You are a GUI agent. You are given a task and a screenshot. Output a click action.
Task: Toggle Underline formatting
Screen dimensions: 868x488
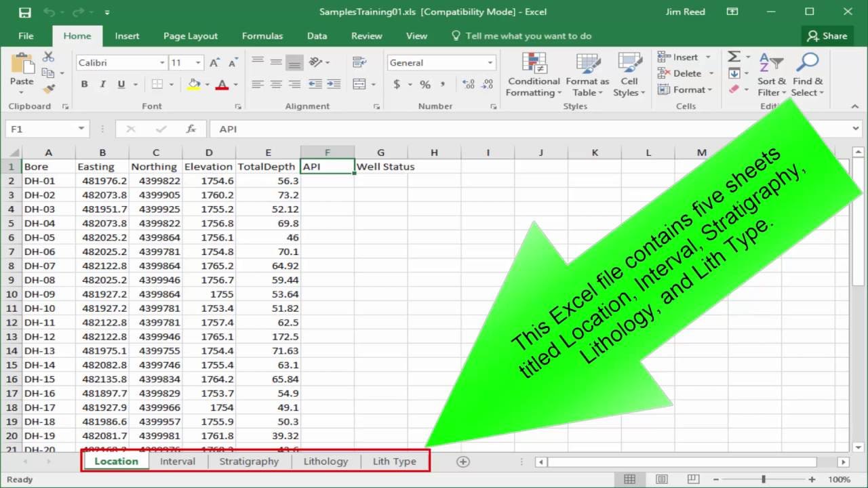[121, 84]
